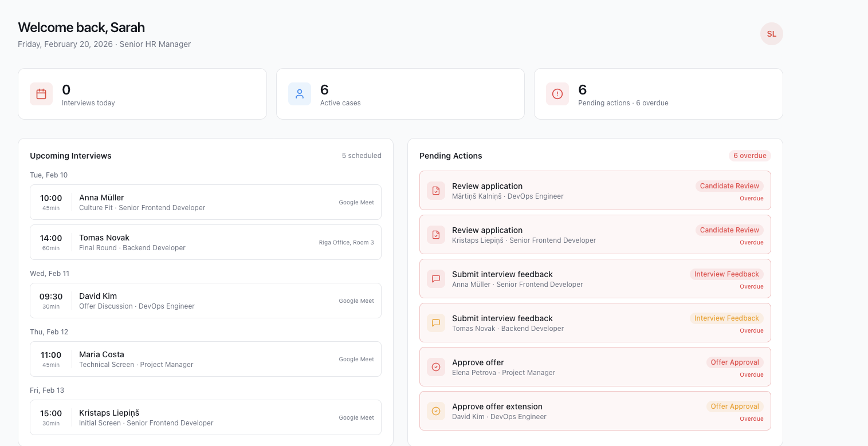The height and width of the screenshot is (446, 868).
Task: Click Offer Approval tag for David Kim
Action: (x=735, y=406)
